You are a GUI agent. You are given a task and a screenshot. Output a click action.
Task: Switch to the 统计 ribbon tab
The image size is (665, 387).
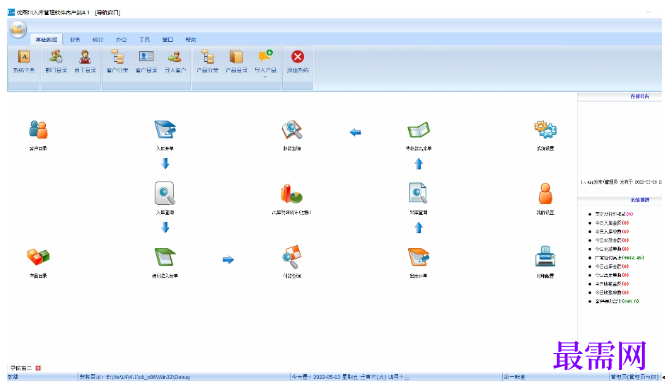(x=98, y=39)
